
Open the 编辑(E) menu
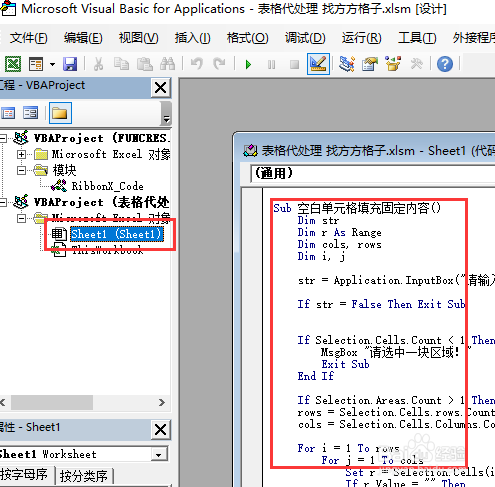[x=83, y=38]
